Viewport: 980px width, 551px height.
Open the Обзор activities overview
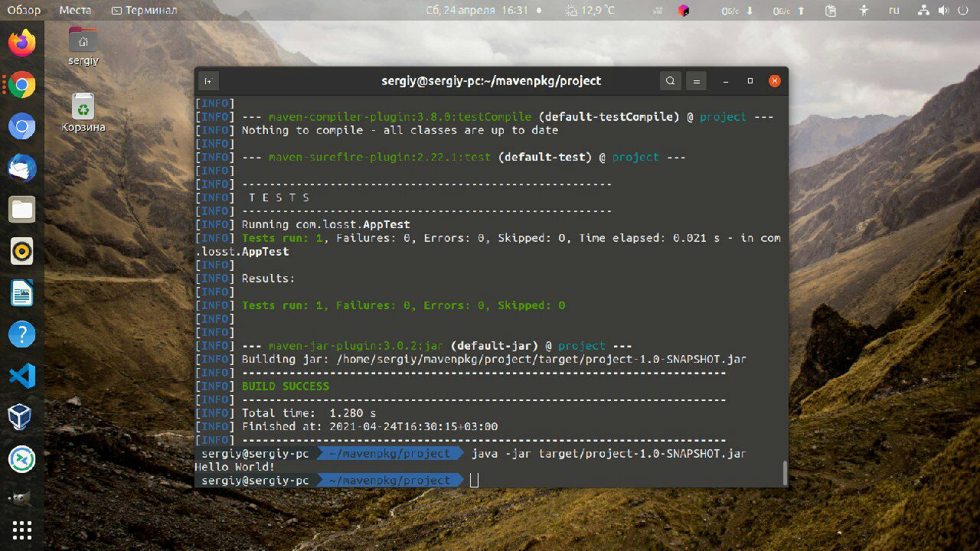coord(24,10)
